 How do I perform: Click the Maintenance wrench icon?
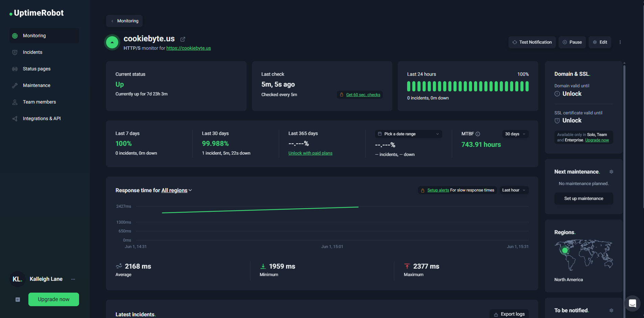click(15, 86)
